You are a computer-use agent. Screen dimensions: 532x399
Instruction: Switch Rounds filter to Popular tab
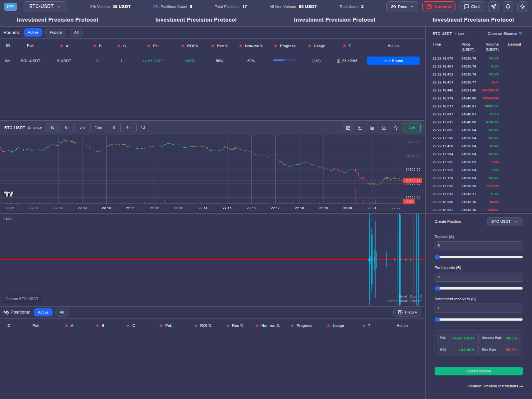coord(56,33)
